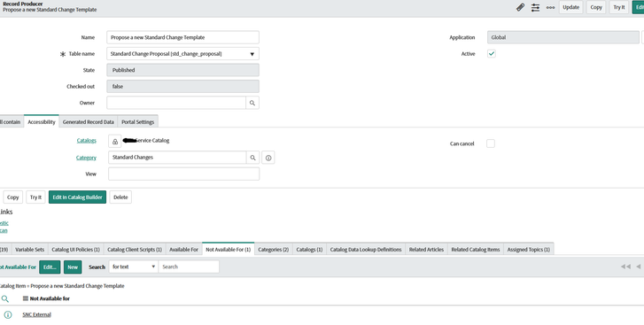Follow the Category label link

[x=86, y=158]
